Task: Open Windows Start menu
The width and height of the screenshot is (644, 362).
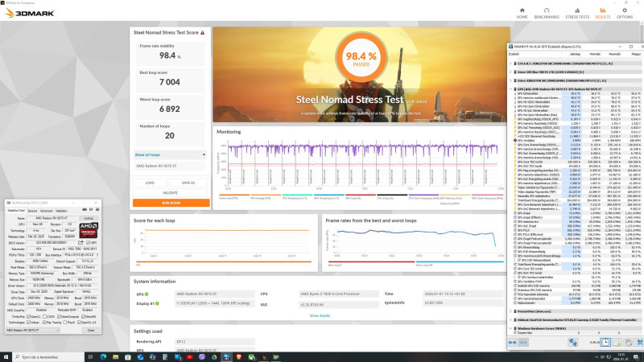Action: pos(6,356)
